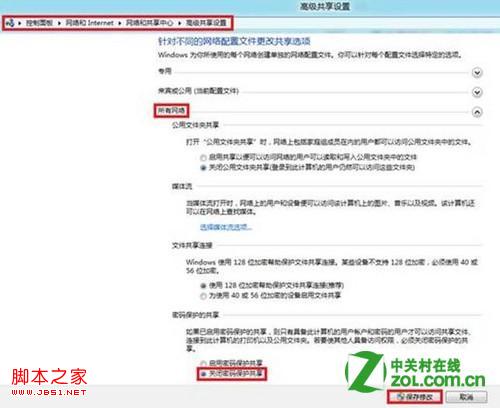This screenshot has width=500, height=408.
Task: Click the 公用文件夹共享 heading
Action: point(195,125)
